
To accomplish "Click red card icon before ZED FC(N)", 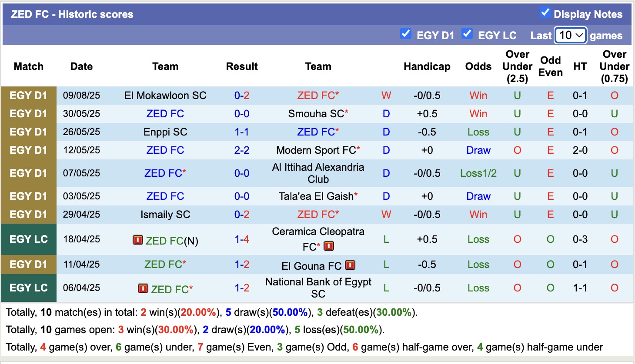I will (x=138, y=240).
